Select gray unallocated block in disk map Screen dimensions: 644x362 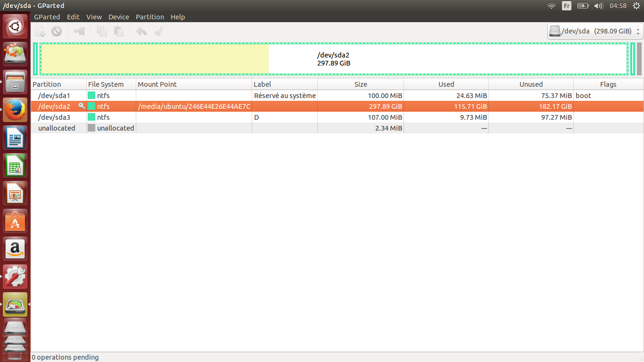(639, 59)
